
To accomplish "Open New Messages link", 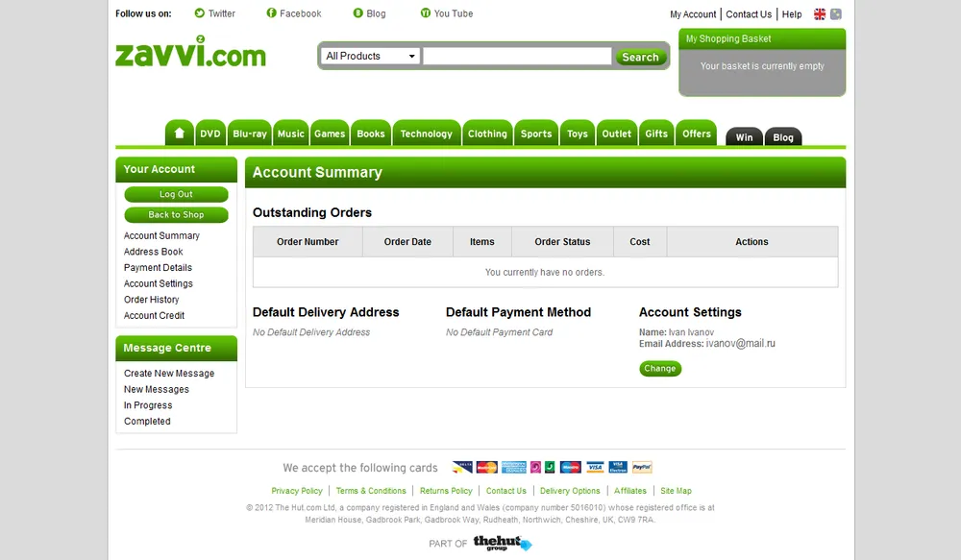I will click(x=157, y=389).
